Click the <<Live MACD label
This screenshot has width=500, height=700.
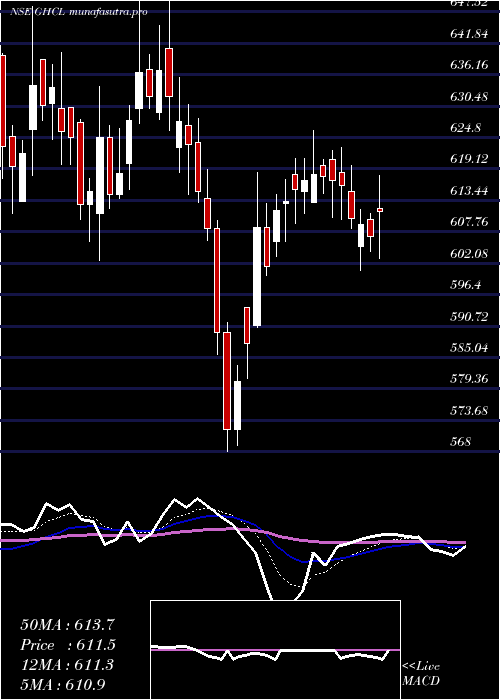(x=421, y=674)
